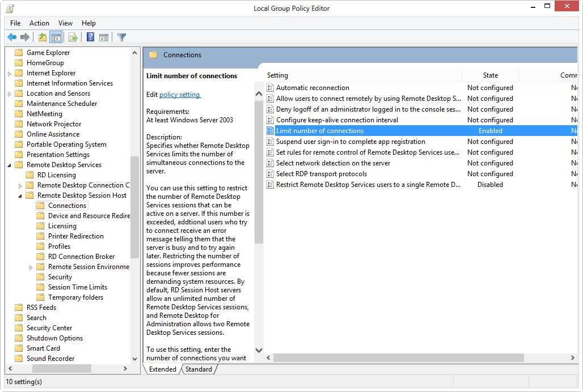Click the Filter toolbar icon

[121, 37]
